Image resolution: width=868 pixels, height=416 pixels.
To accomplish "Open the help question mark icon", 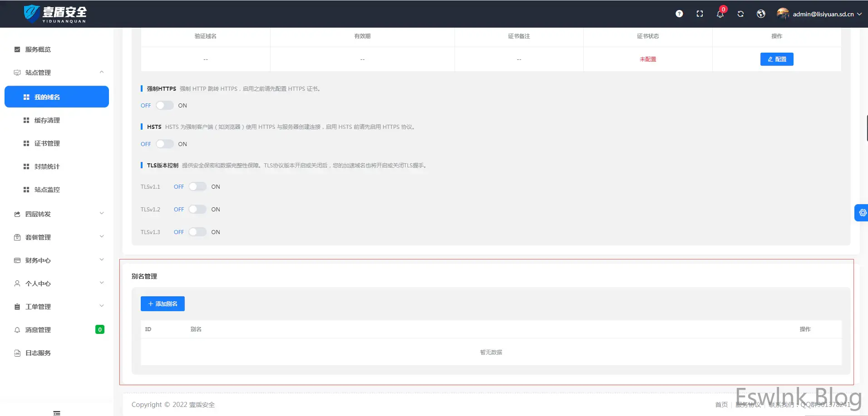I will (x=679, y=14).
